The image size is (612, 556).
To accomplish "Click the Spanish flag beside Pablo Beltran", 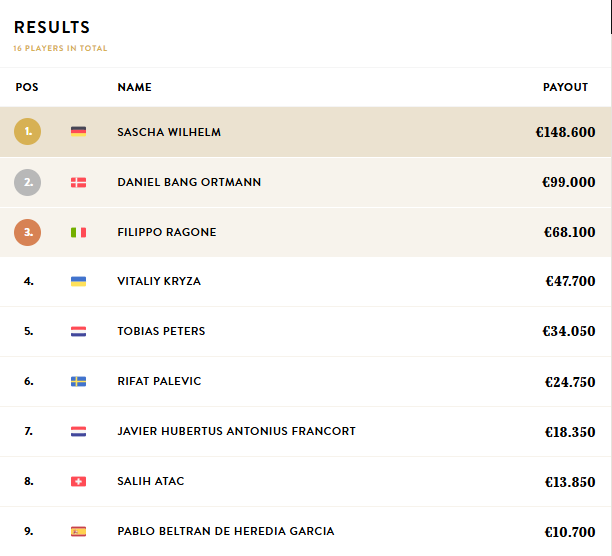I will 78,531.
